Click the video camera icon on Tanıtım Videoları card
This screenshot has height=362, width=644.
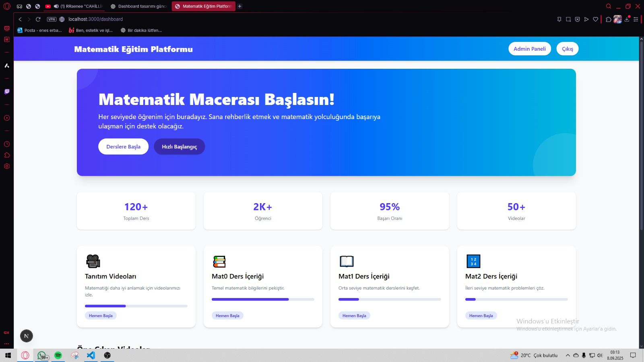[93, 261]
